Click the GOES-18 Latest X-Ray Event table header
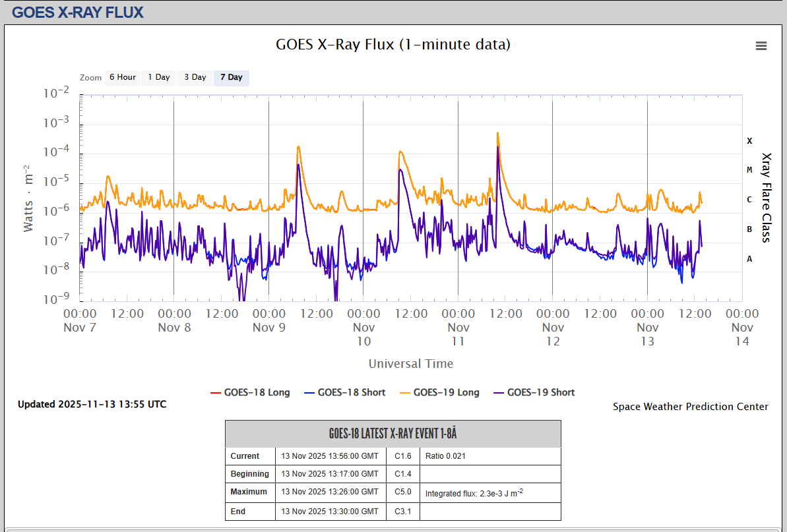787x532 pixels. (x=393, y=434)
